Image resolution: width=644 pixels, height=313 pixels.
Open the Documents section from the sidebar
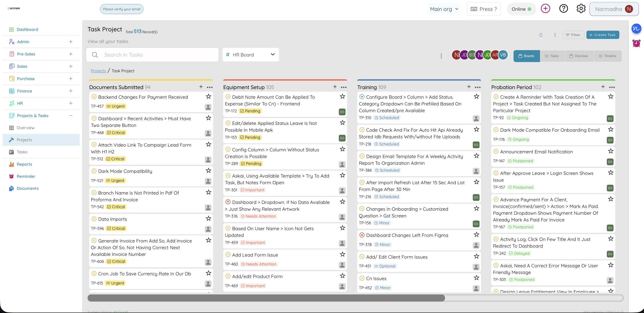coord(28,188)
